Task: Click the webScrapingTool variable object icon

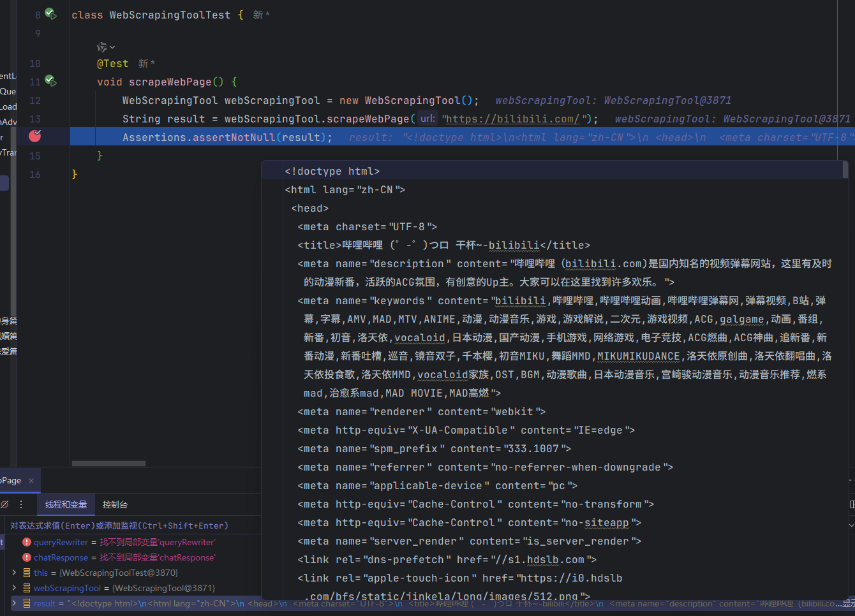Action: (x=27, y=588)
